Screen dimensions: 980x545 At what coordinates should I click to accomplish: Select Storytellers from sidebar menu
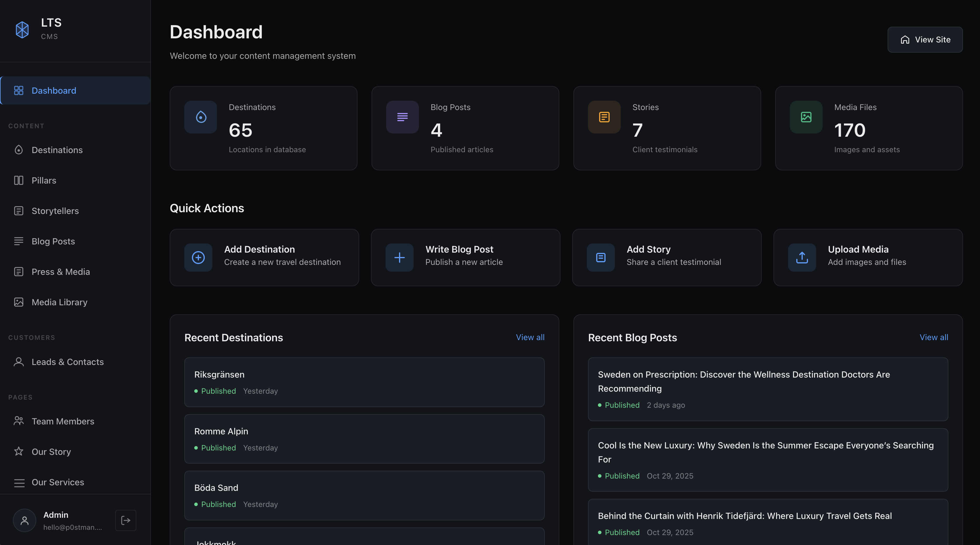(x=55, y=211)
